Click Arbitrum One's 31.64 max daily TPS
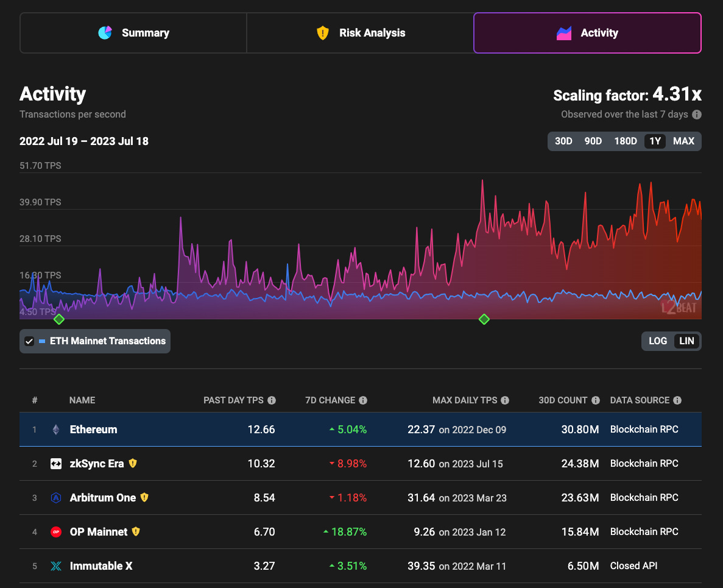The width and height of the screenshot is (723, 588). tap(421, 498)
